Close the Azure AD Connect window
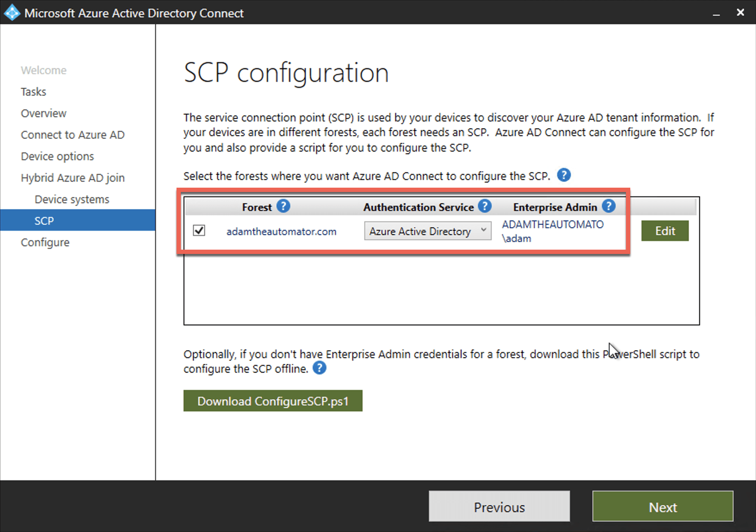This screenshot has width=756, height=532. click(741, 12)
